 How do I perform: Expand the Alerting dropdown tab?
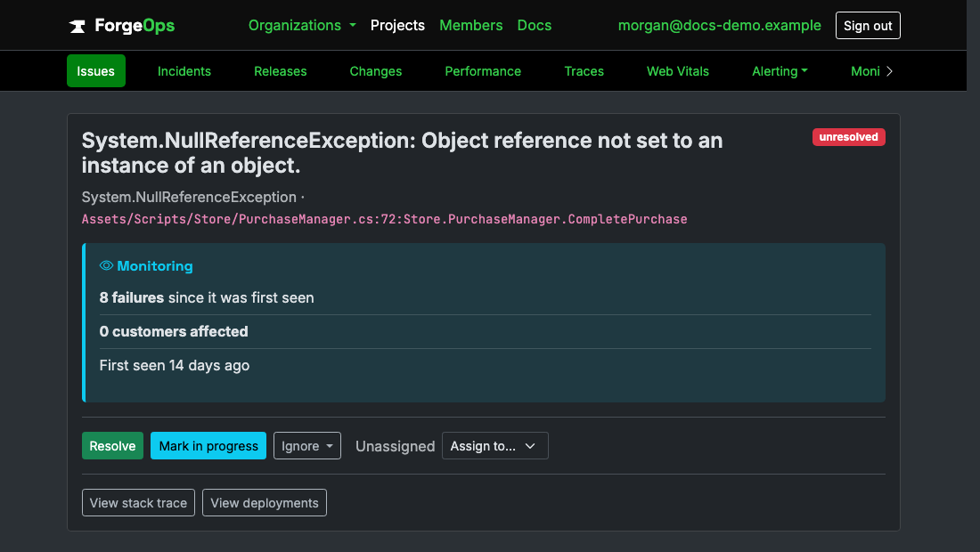click(780, 71)
